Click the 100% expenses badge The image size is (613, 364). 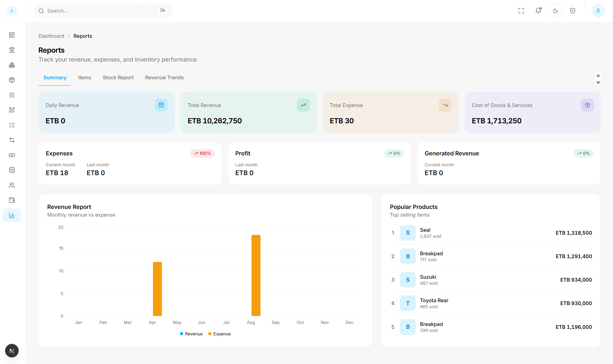202,153
